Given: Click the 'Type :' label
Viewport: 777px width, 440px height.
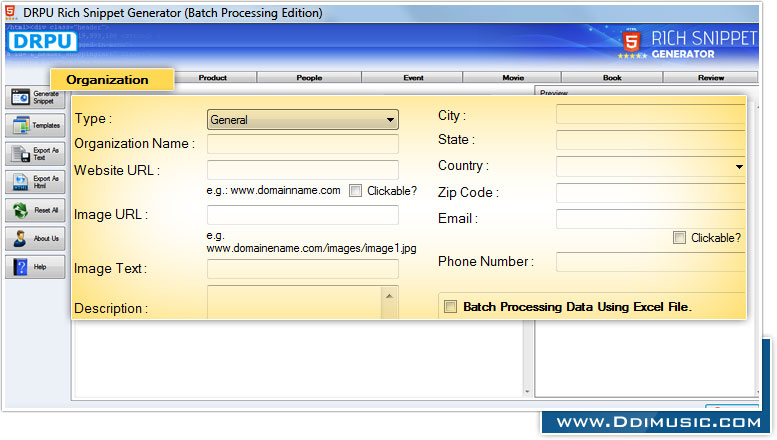Looking at the screenshot, I should (x=93, y=119).
